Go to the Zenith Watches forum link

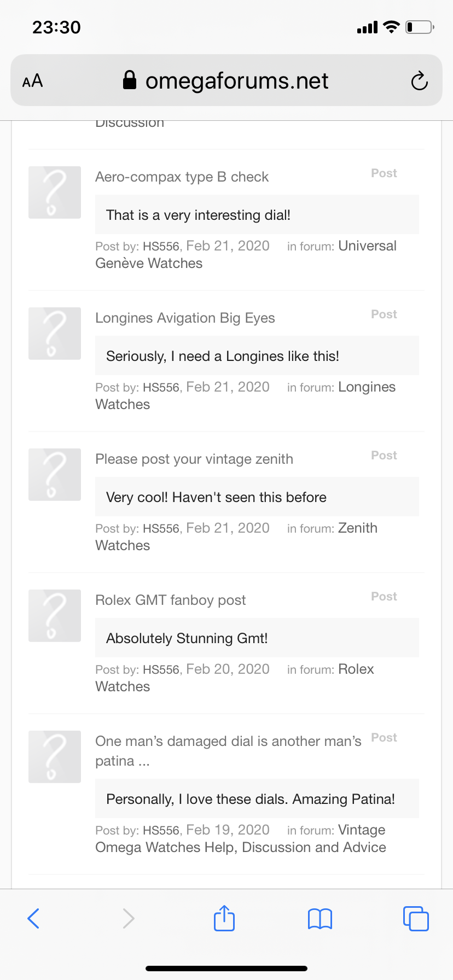click(x=357, y=528)
